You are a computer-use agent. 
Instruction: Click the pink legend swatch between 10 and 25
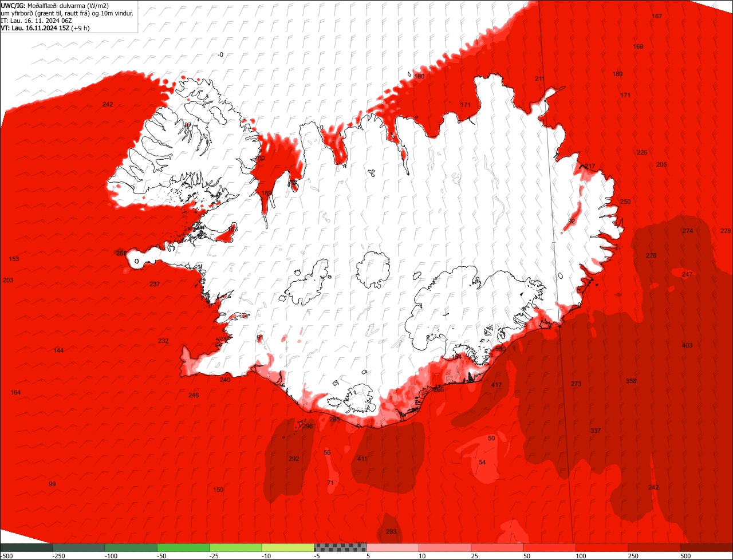tap(445, 547)
